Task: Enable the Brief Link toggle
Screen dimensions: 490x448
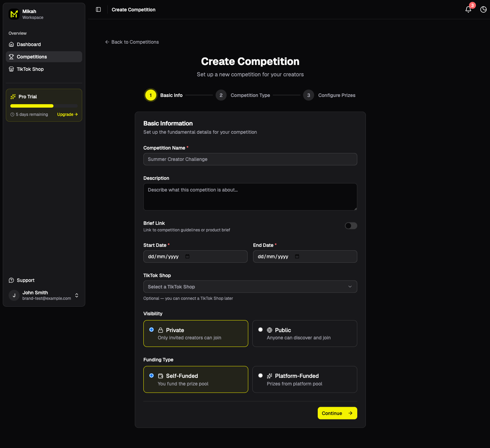Action: 351,226
